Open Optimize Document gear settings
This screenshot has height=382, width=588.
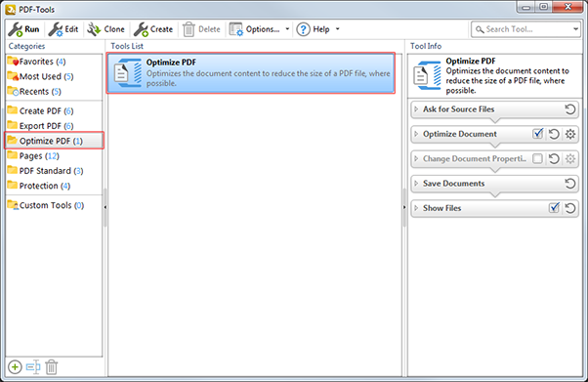570,134
